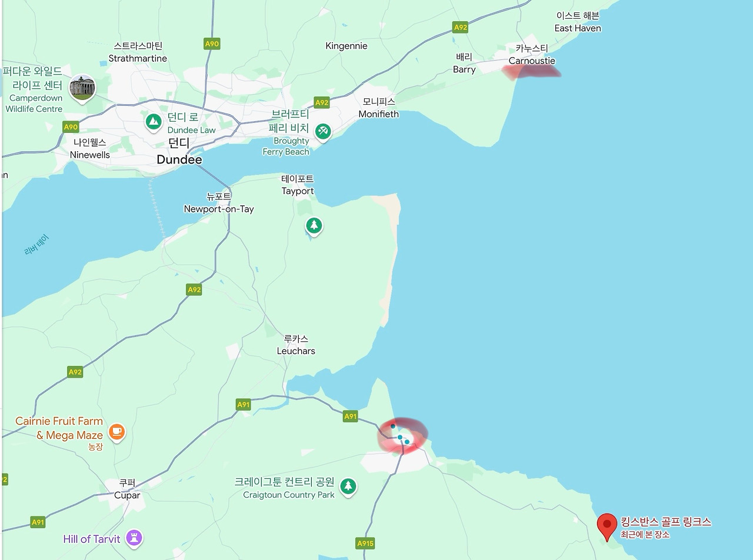Click the red Kingsbarns Golf Links pin
The height and width of the screenshot is (560, 753).
(x=607, y=526)
